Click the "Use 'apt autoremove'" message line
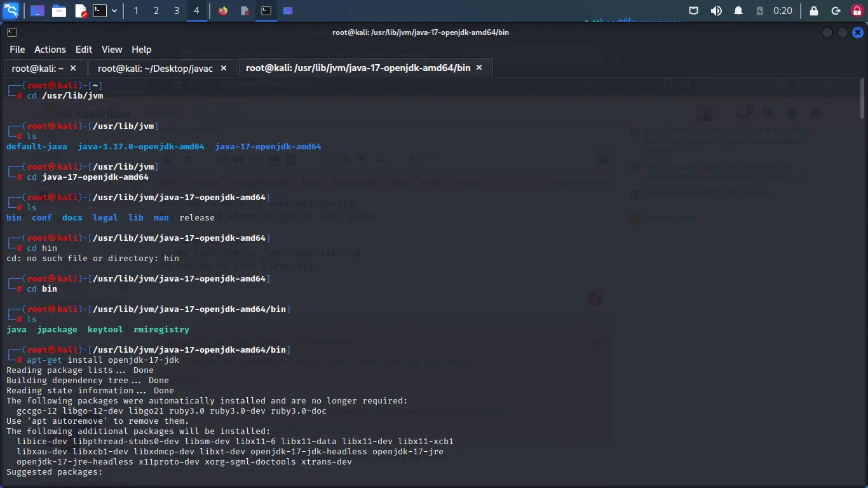Image resolution: width=868 pixels, height=488 pixels. pos(98,421)
